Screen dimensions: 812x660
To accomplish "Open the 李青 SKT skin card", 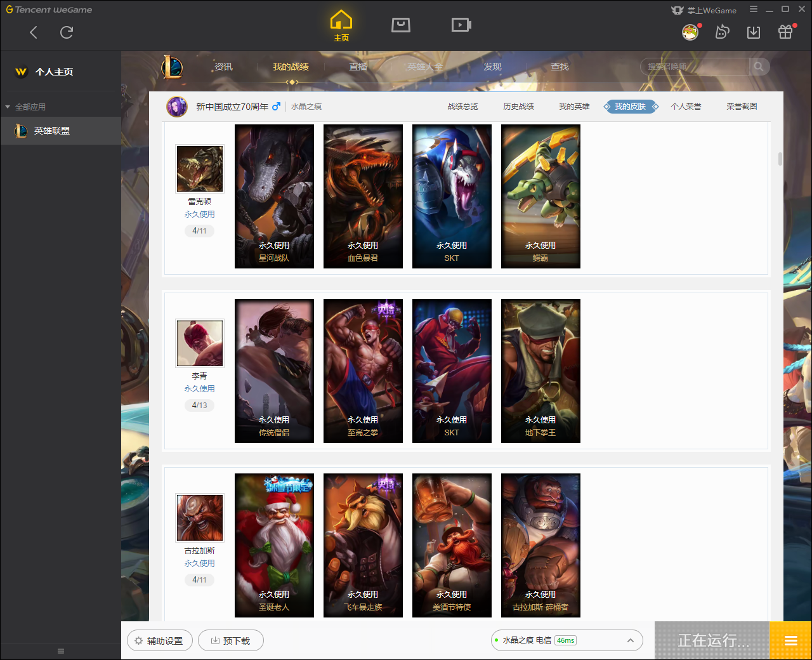I will click(452, 371).
